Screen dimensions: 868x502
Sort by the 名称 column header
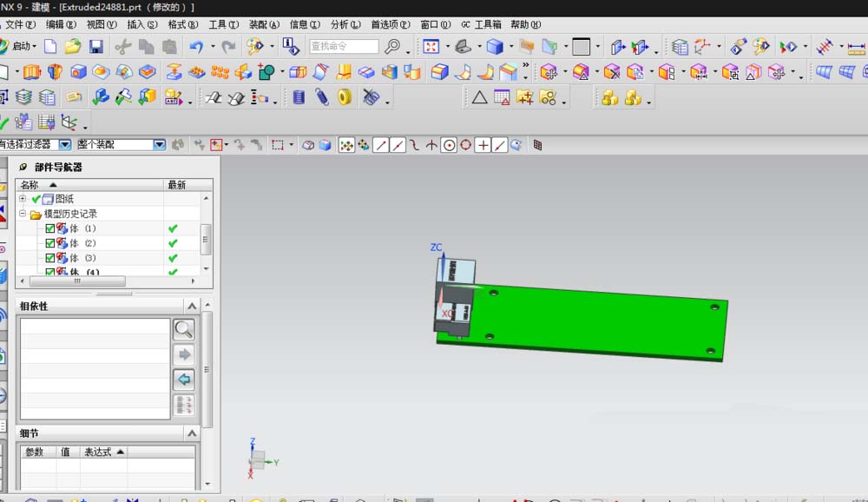[x=89, y=184]
